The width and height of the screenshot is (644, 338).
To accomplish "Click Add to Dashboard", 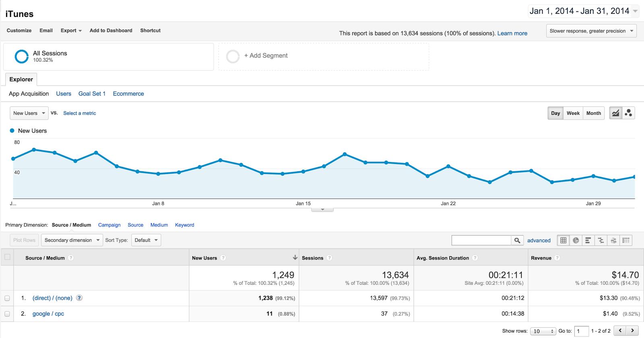I will coord(111,31).
